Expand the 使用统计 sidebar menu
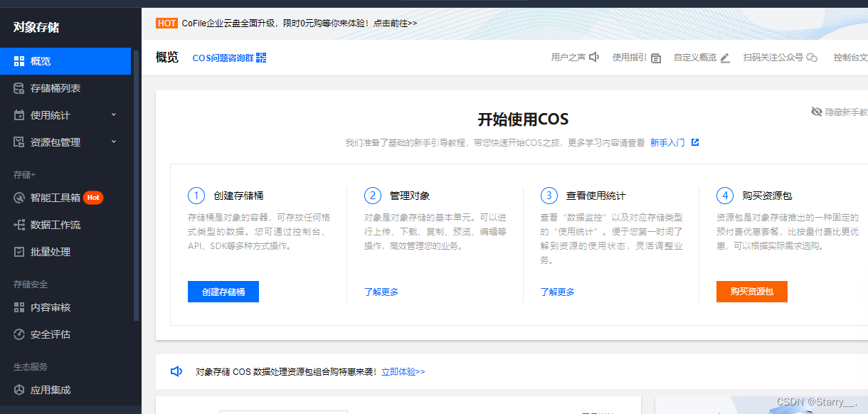The image size is (868, 414). (43, 115)
